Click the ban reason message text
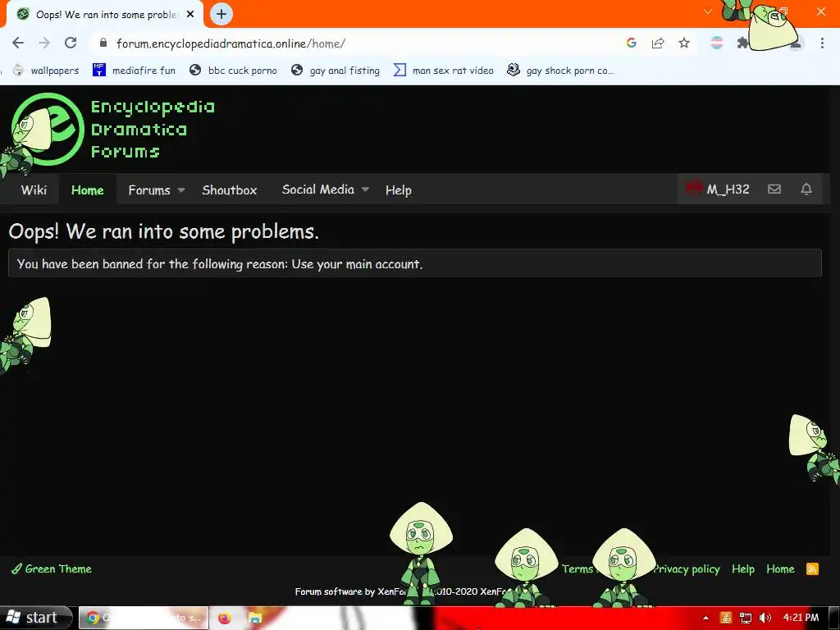Image resolution: width=840 pixels, height=630 pixels. pyautogui.click(x=220, y=263)
